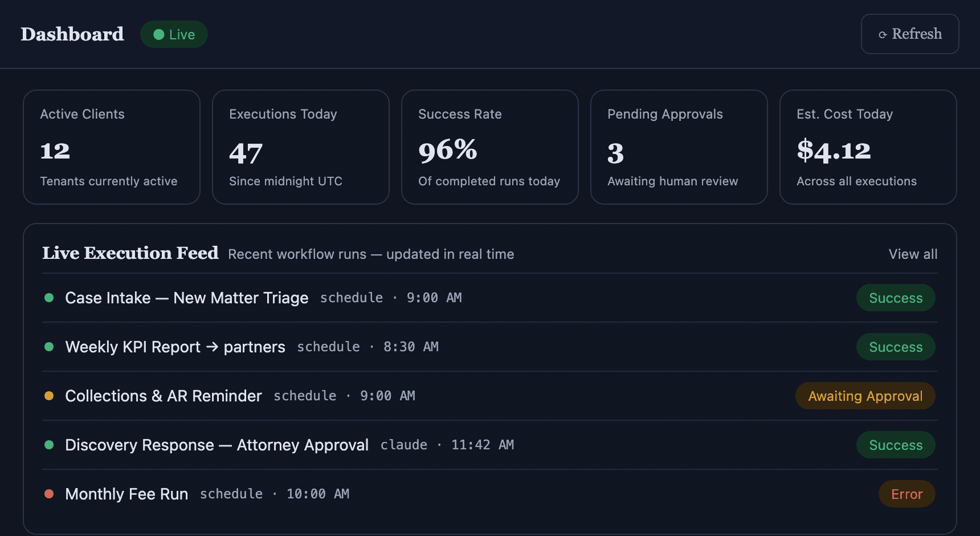This screenshot has height=536, width=980.
Task: Click the green dot in Live badge
Action: click(159, 35)
